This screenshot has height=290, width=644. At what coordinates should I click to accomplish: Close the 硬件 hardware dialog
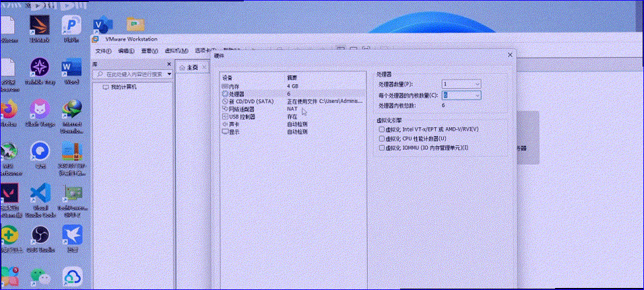(x=510, y=55)
